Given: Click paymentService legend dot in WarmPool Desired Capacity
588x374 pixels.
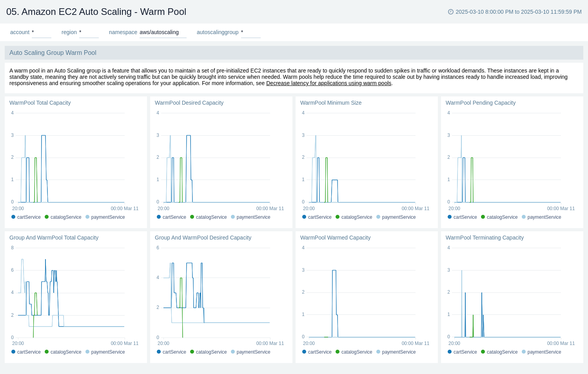Looking at the screenshot, I should [x=233, y=217].
